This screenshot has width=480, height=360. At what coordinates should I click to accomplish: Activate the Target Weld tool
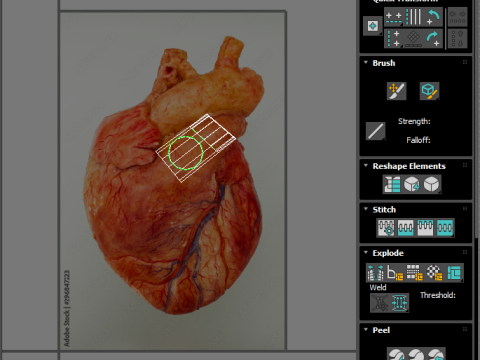click(380, 303)
